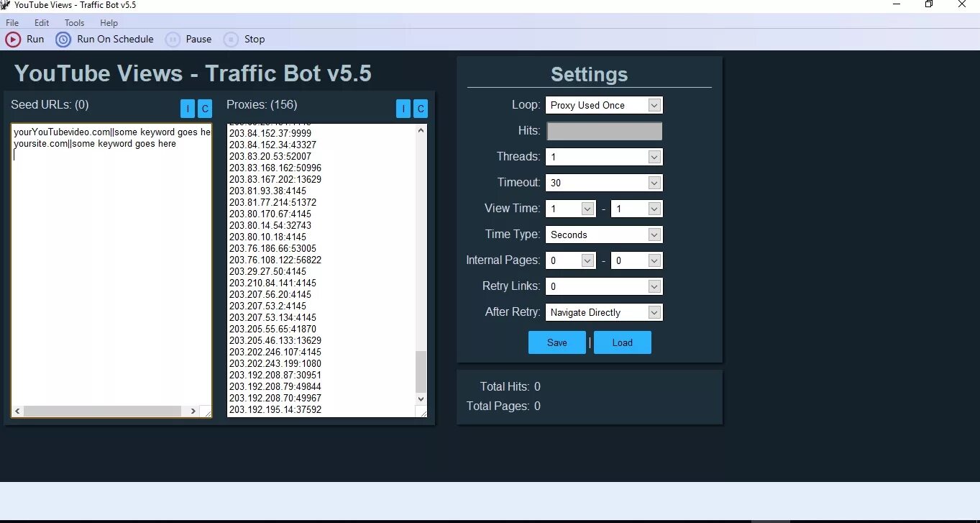Select proxy 203.76.108.122:56822
Screen dimensions: 980x523
click(x=275, y=260)
